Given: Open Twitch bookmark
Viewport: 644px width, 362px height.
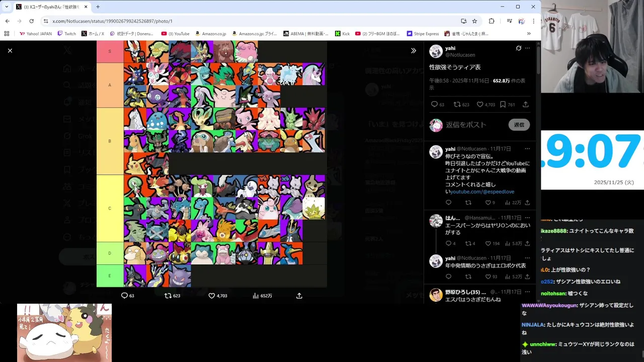Looking at the screenshot, I should [x=66, y=34].
